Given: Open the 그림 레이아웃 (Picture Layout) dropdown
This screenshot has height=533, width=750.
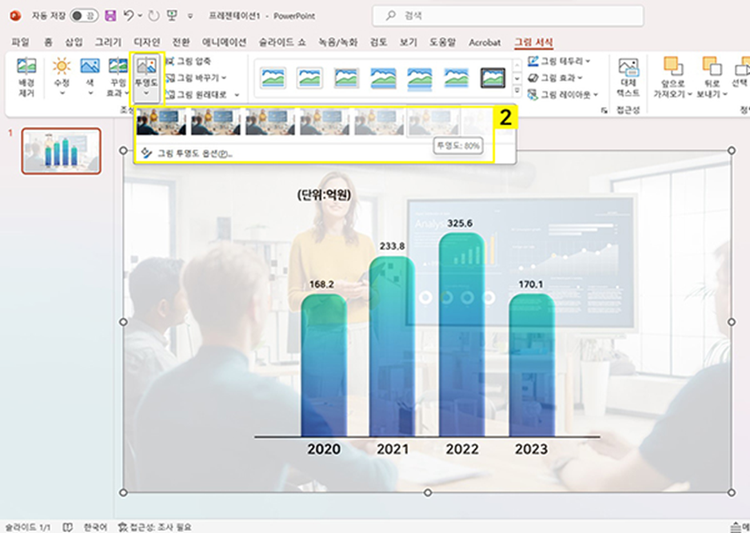Looking at the screenshot, I should pos(563,94).
